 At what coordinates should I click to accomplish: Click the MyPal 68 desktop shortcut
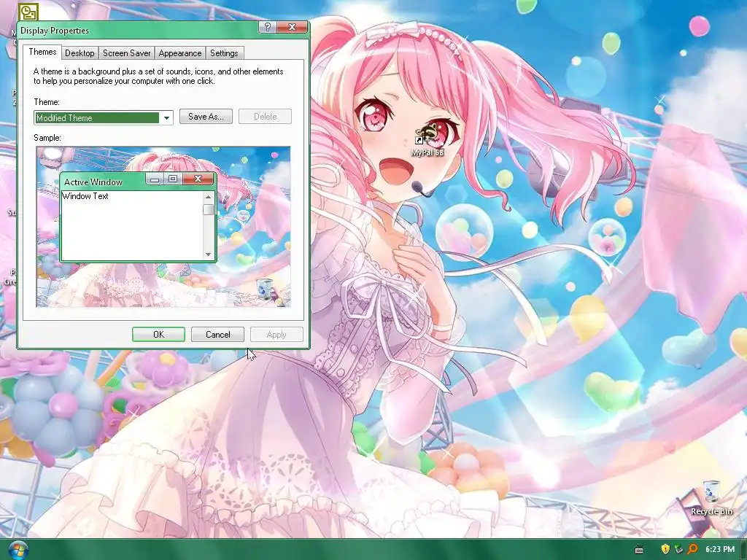(x=427, y=139)
